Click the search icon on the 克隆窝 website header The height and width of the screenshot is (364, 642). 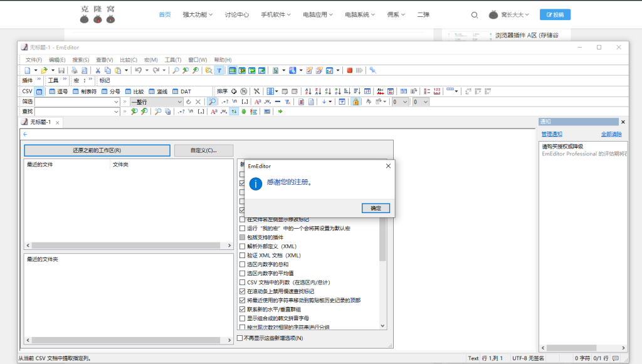(x=475, y=15)
